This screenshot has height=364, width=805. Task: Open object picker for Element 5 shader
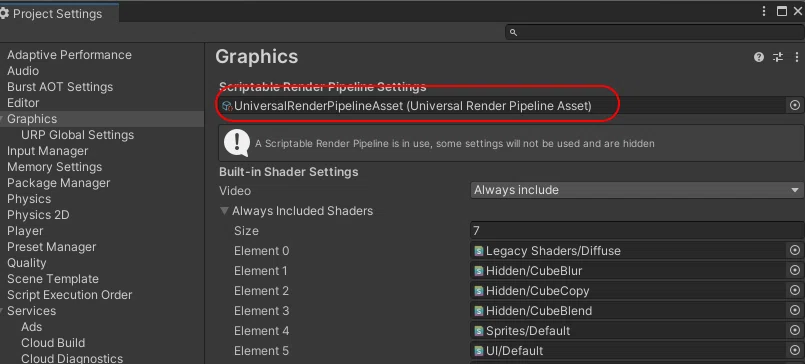click(795, 351)
